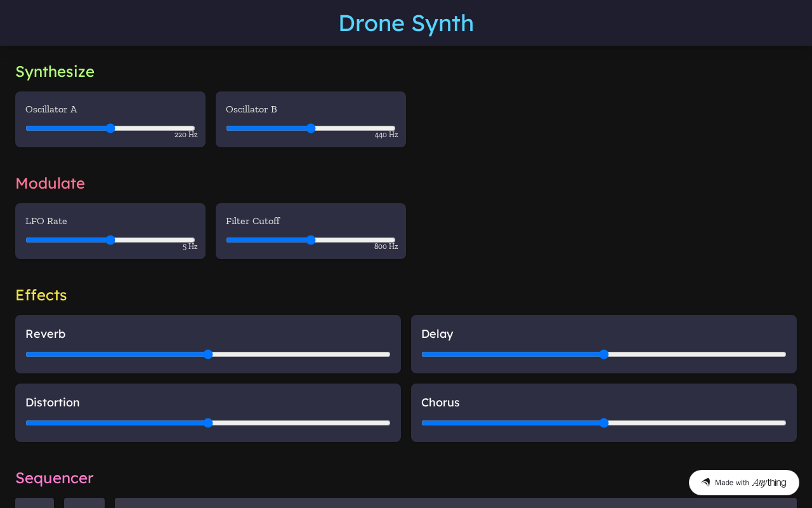Viewport: 812px width, 508px height.
Task: Click the Anything logo icon in badge
Action: pyautogui.click(x=705, y=483)
